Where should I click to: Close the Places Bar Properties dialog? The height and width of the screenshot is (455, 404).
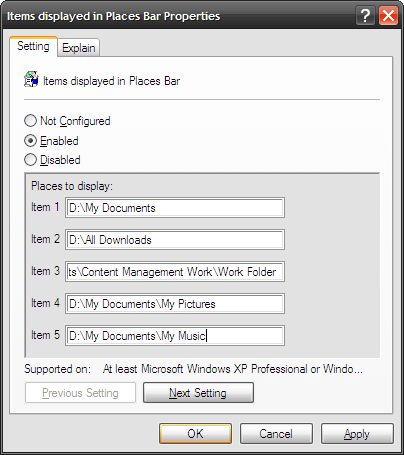coord(388,15)
